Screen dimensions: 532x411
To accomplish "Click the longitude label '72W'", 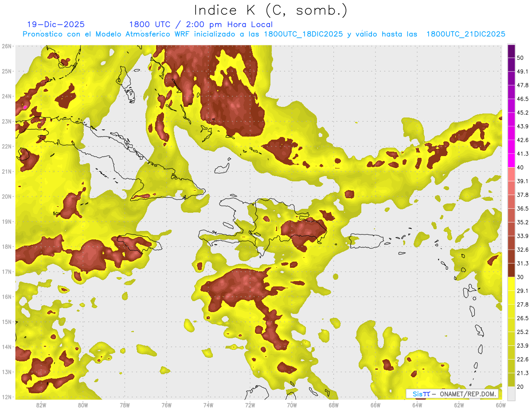I will [250, 405].
